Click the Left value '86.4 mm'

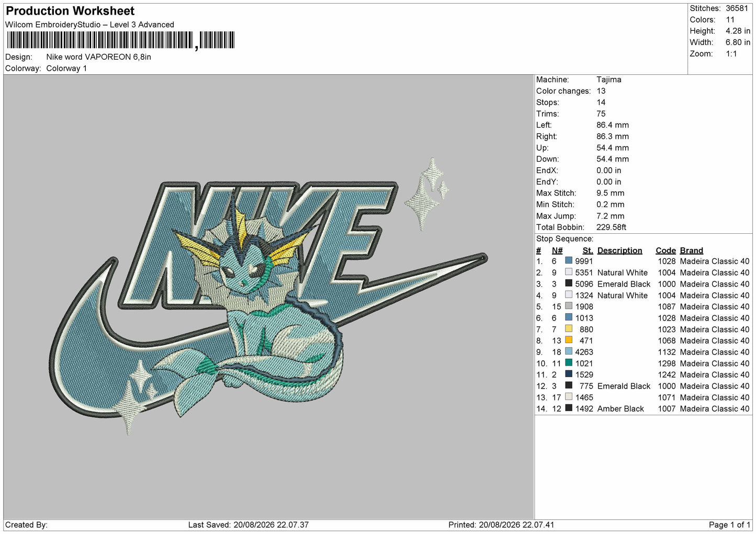coord(613,125)
